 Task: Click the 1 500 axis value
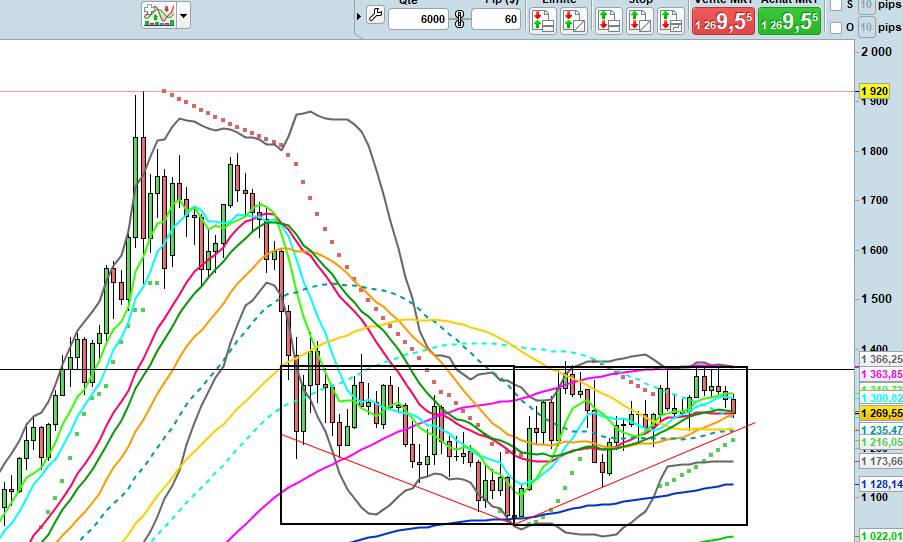click(874, 299)
